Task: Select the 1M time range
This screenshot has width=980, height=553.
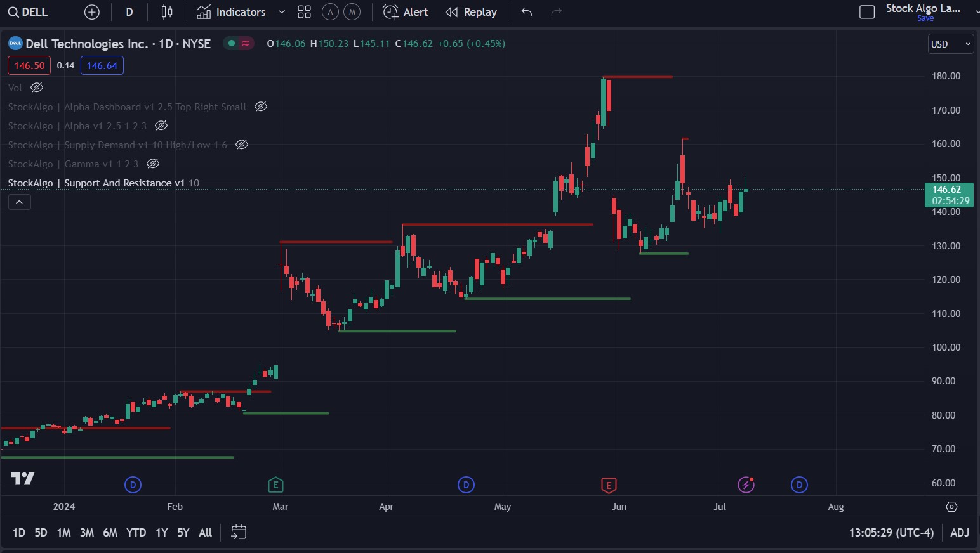Action: pos(63,533)
